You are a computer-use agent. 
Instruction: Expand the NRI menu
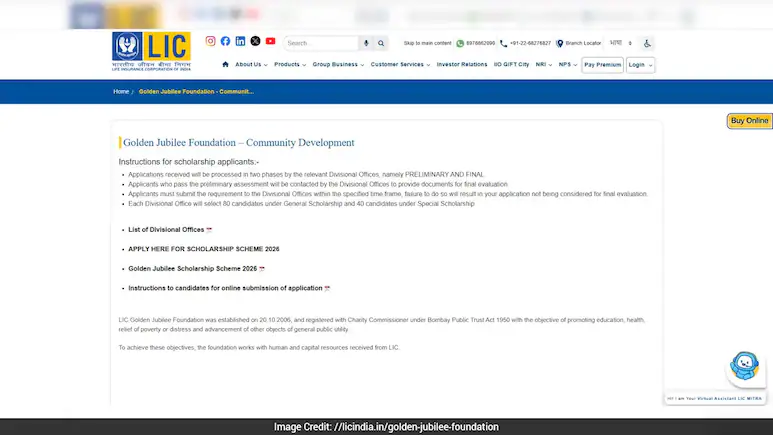coord(544,65)
